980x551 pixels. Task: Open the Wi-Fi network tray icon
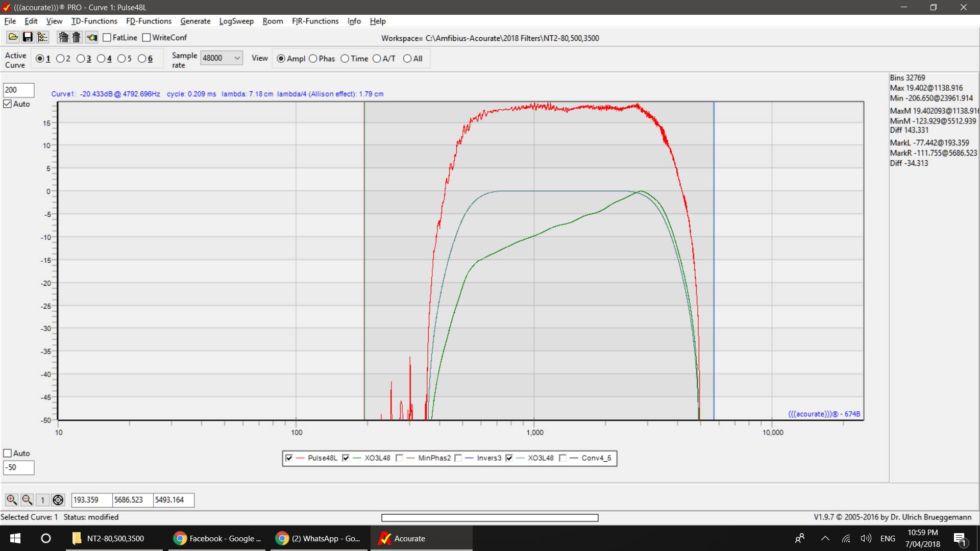(x=846, y=538)
